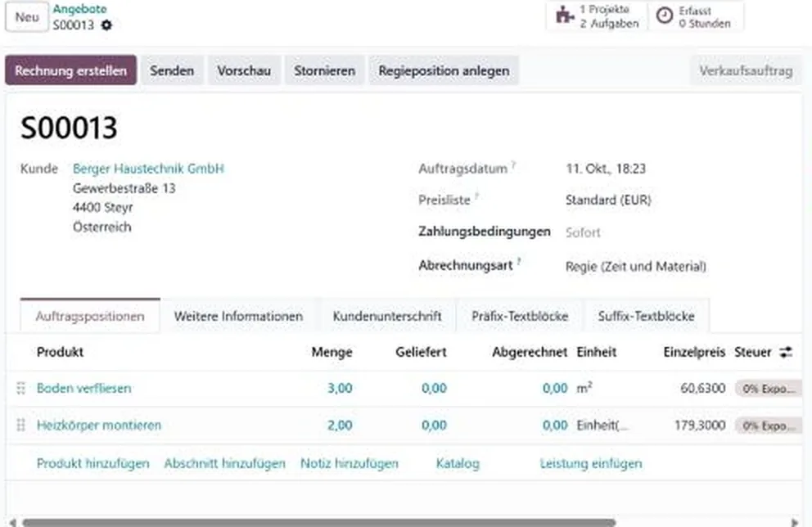Screen dimensions: 812x527
Task: Grab the drag handle of Boden verfliesen row
Action: pos(20,388)
